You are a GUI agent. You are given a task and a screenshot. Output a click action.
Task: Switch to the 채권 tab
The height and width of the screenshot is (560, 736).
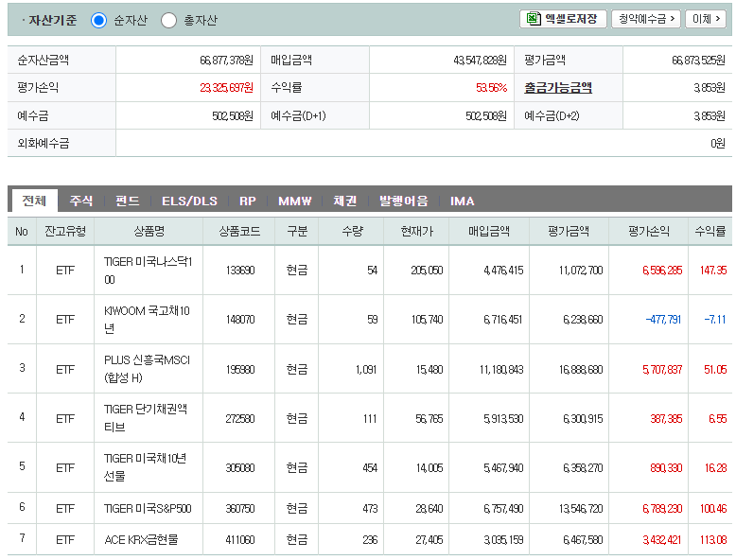[x=345, y=201]
